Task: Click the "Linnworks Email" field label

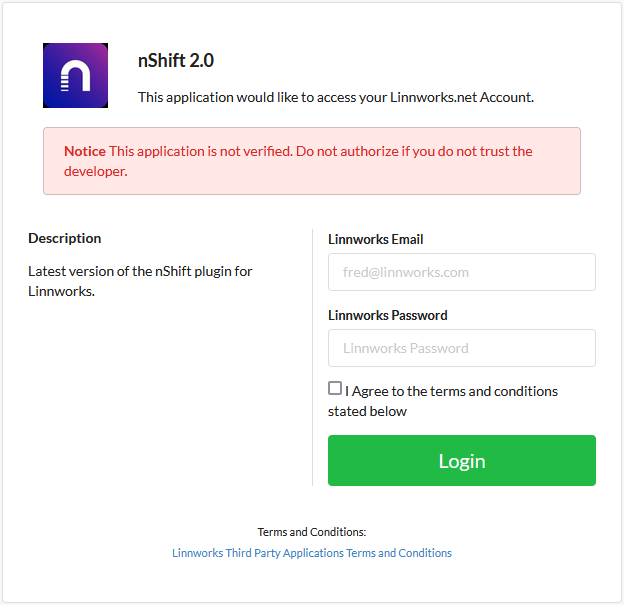Action: 376,239
